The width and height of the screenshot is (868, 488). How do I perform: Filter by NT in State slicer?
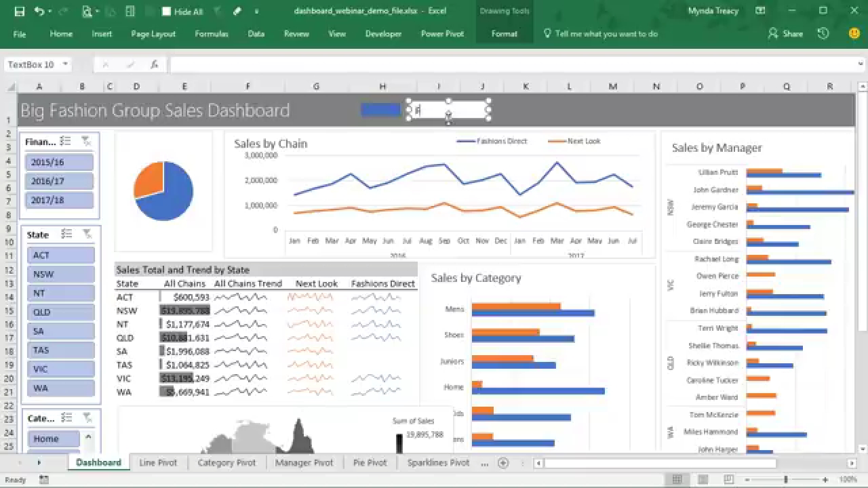60,293
